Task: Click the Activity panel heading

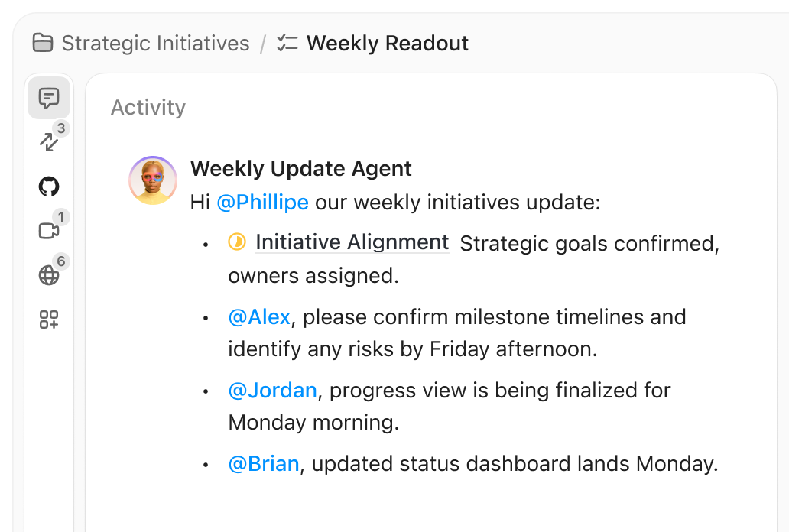Action: (x=148, y=107)
